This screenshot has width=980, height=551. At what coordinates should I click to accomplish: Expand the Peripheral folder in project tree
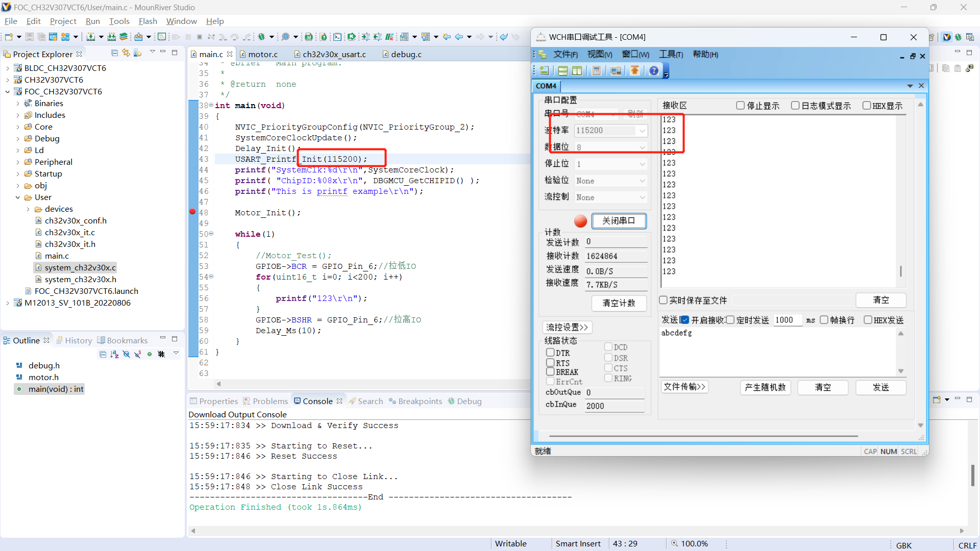tap(18, 162)
